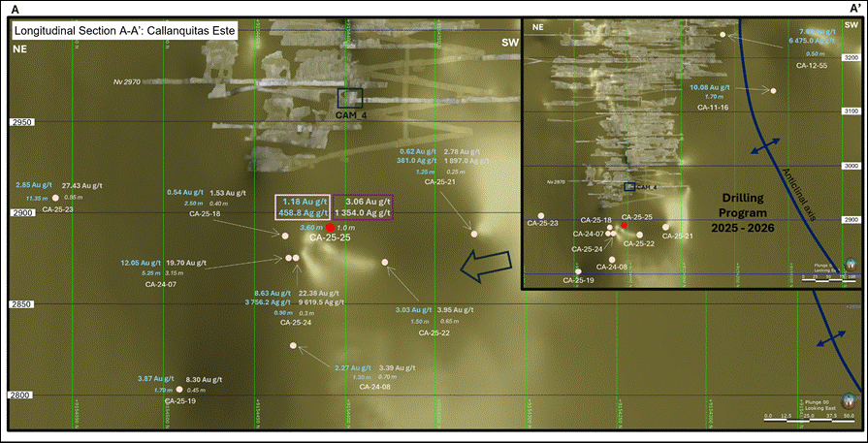Click the CA-12-55 label in inset map

(811, 64)
